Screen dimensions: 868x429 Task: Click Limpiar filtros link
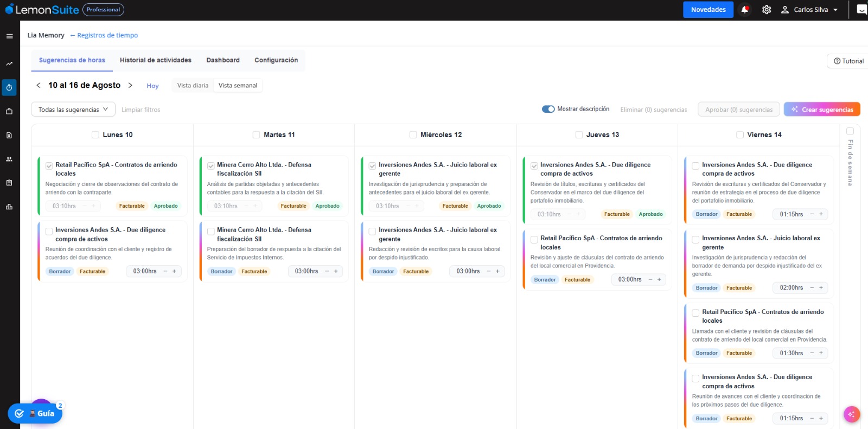141,110
